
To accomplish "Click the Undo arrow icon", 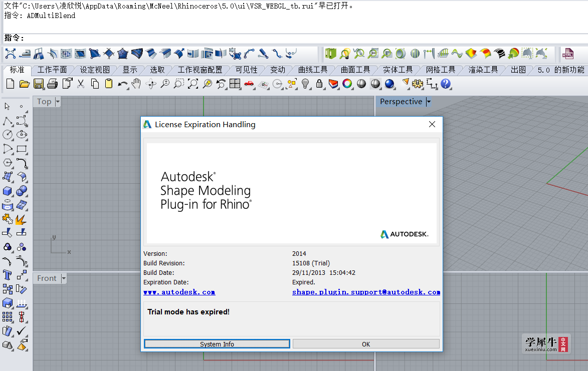I will tap(122, 84).
